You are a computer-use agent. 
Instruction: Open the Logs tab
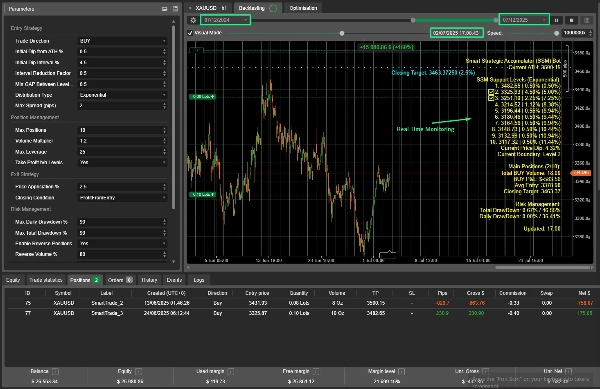click(199, 280)
